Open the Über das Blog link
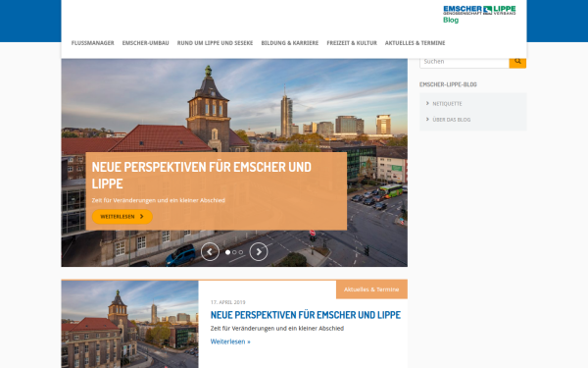Viewport: 588px width, 368px height. pos(452,120)
